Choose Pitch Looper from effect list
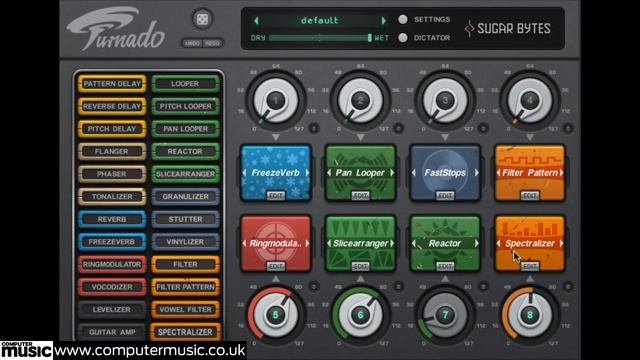 point(185,106)
